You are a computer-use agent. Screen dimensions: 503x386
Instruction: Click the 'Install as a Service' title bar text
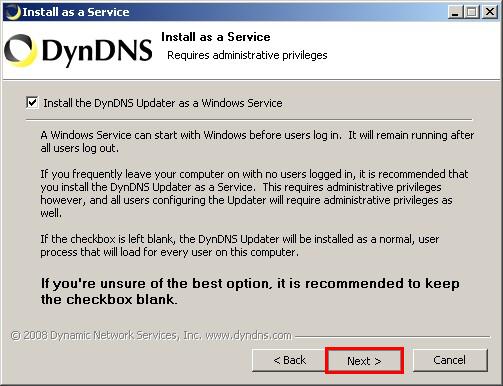[76, 12]
